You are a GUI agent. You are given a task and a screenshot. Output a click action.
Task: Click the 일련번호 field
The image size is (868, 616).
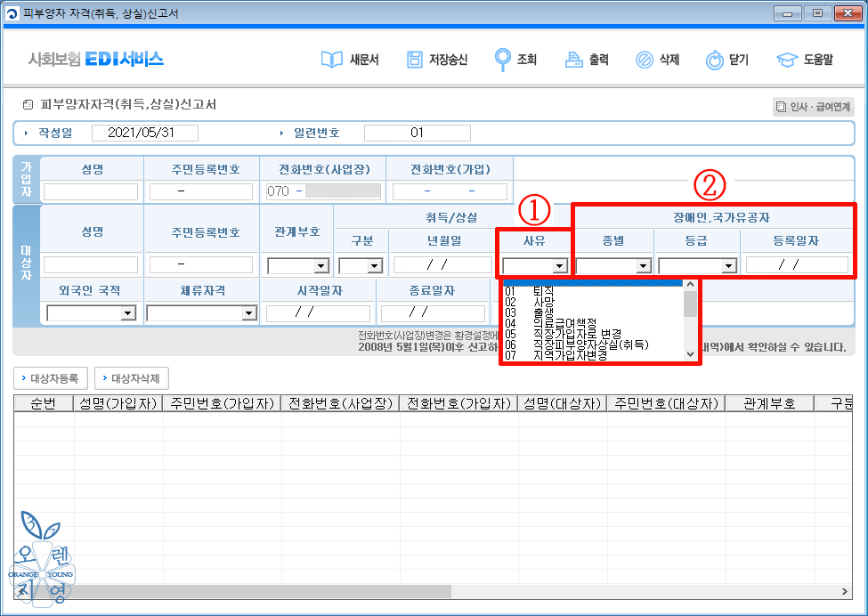tap(417, 133)
